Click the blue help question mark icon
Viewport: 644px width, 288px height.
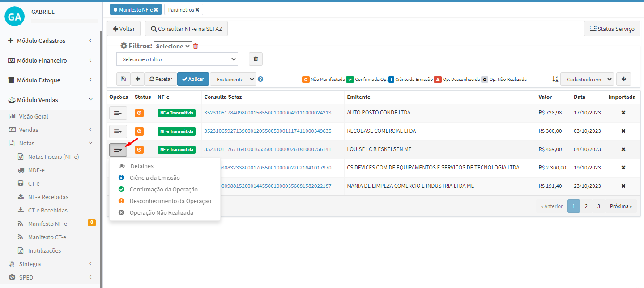(260, 79)
